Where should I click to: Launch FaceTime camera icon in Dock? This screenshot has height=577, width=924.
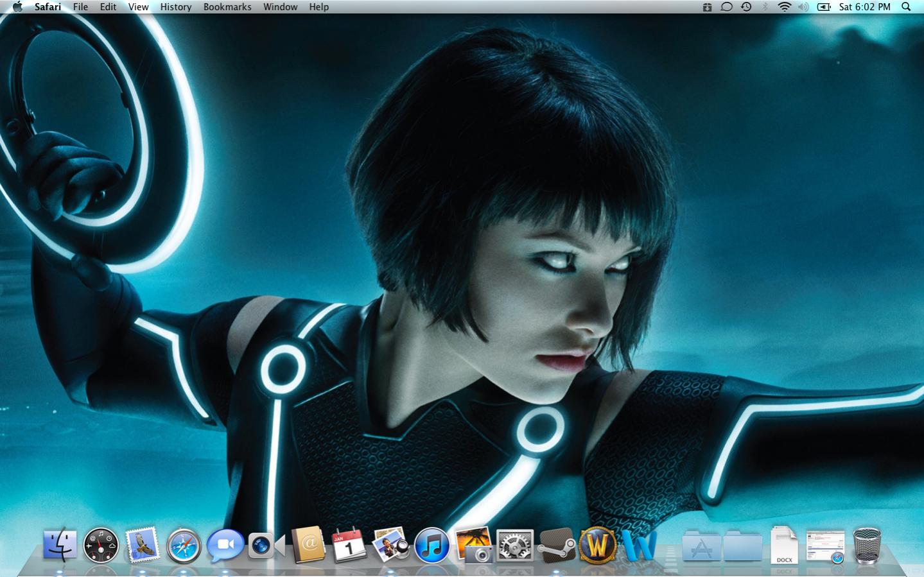pos(266,546)
